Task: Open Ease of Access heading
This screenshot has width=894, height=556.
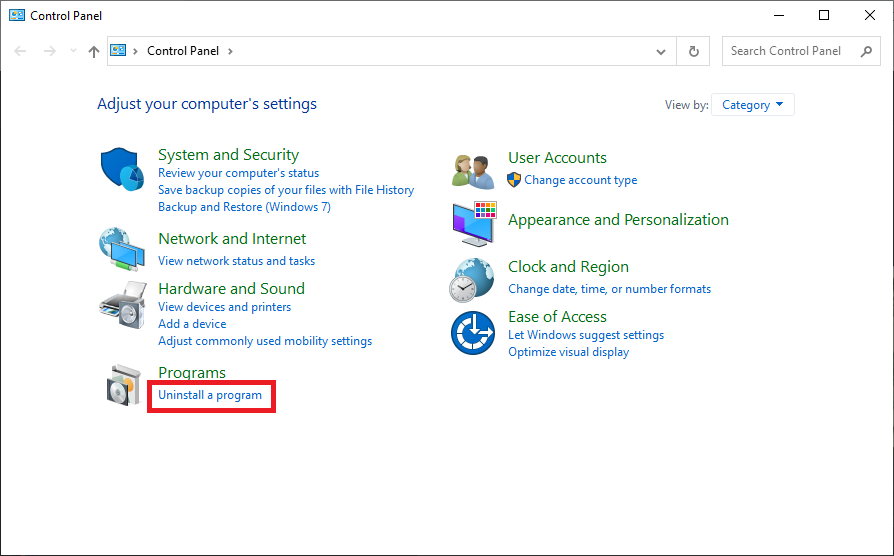Action: coord(557,317)
